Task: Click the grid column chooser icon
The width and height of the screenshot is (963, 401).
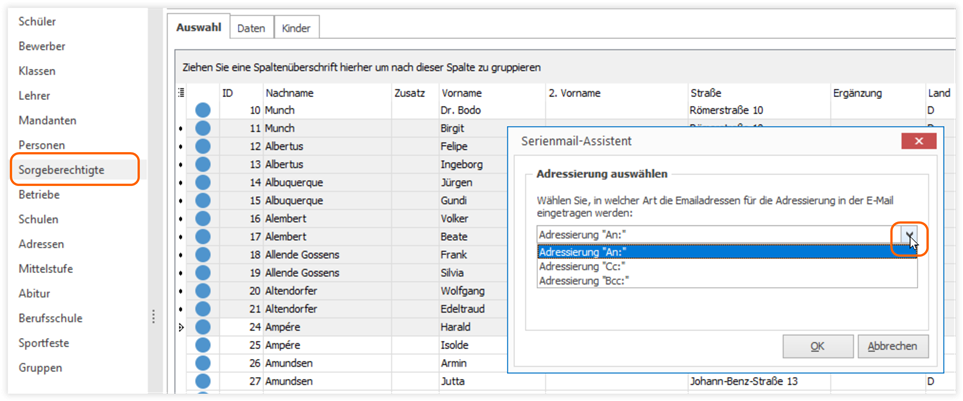Action: [181, 93]
